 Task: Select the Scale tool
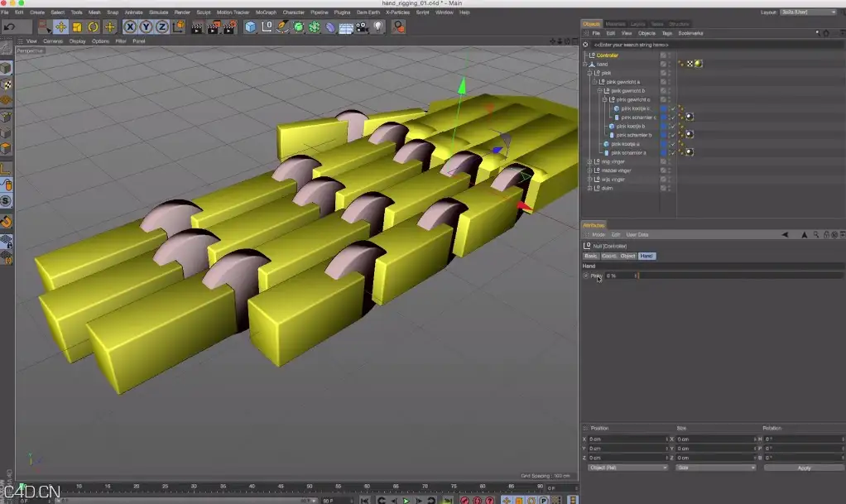(x=77, y=26)
